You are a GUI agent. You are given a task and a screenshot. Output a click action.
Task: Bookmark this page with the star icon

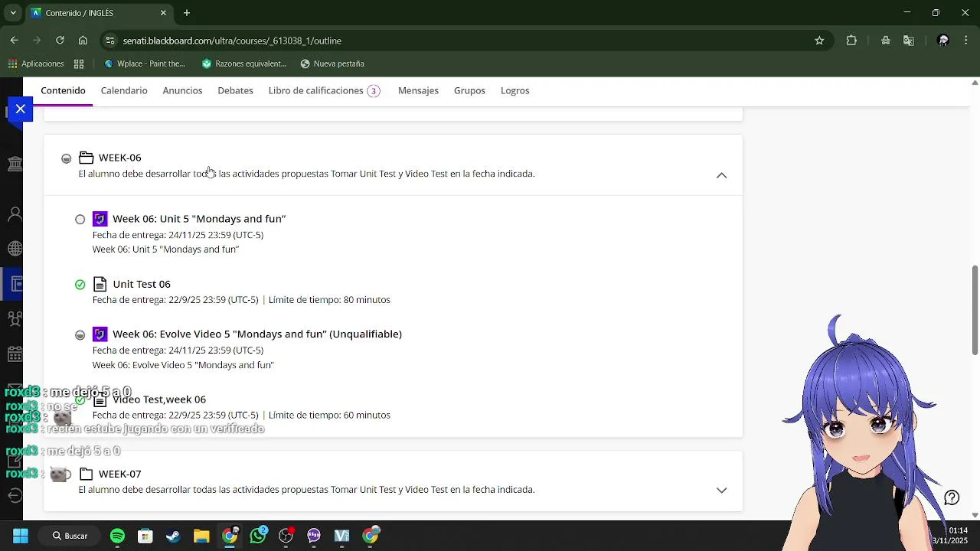click(x=819, y=41)
